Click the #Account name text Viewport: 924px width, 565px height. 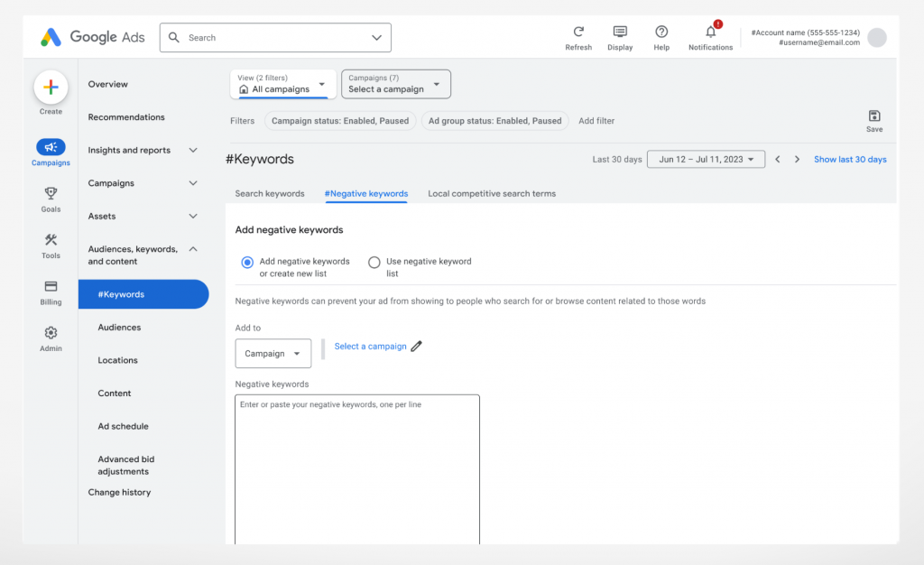[x=806, y=32]
